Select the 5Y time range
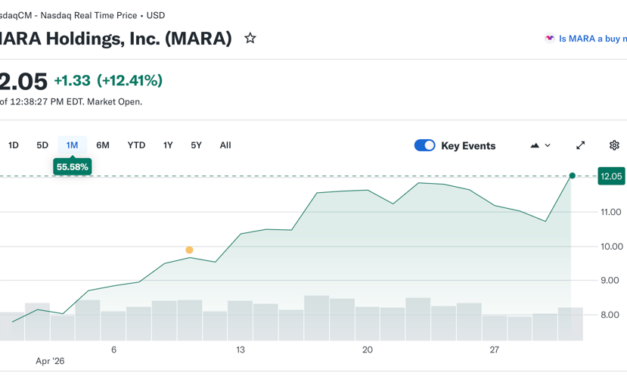 (196, 145)
